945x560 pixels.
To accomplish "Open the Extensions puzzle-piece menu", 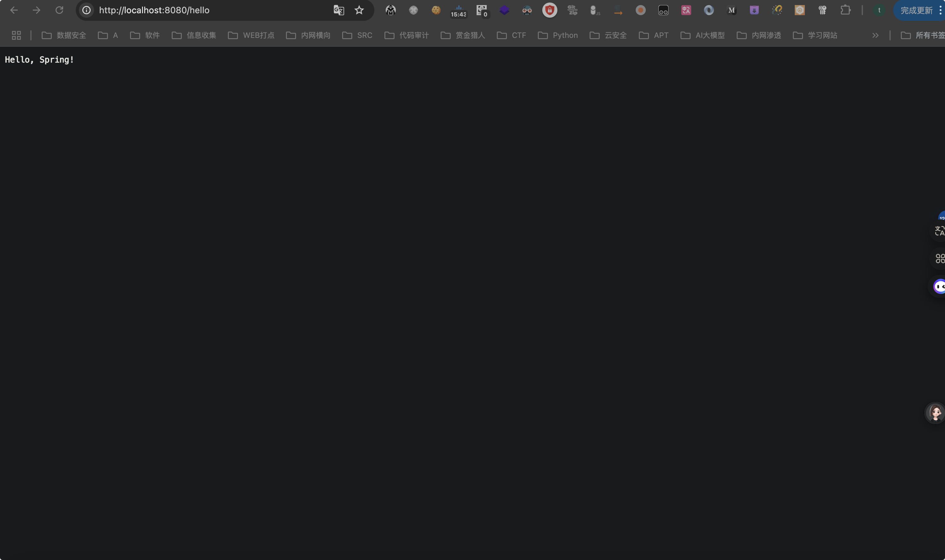I will tap(845, 10).
